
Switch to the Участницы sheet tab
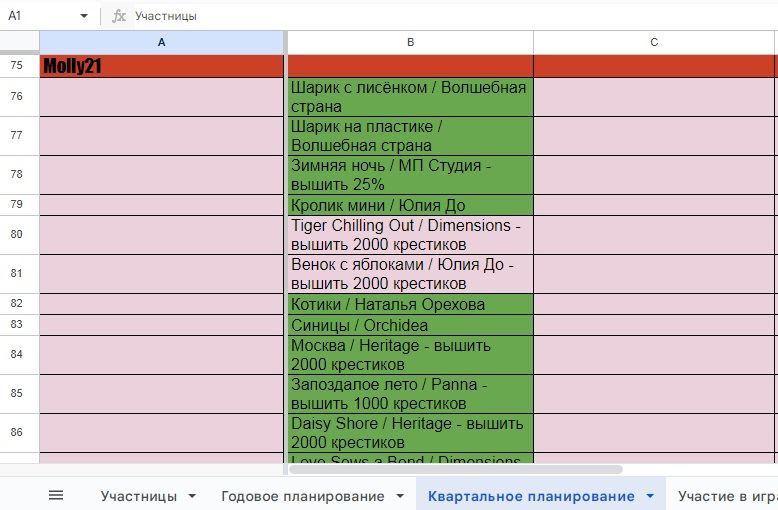click(x=139, y=496)
